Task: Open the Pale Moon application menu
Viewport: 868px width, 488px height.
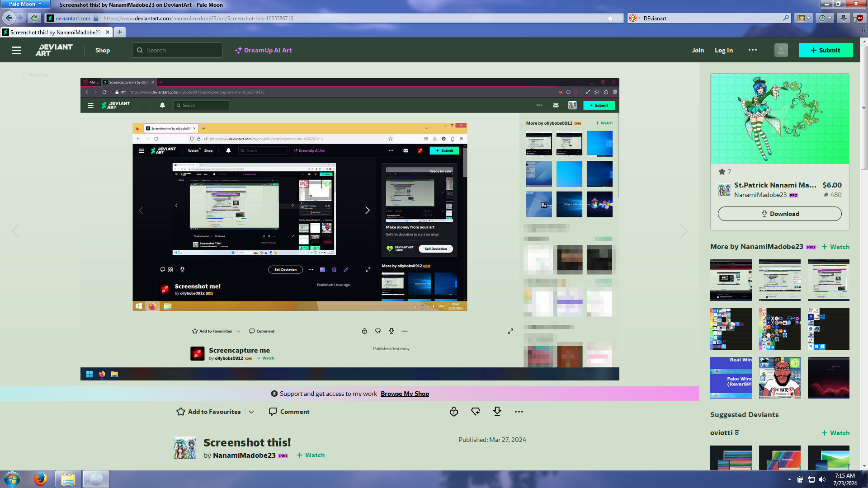Action: tap(25, 4)
